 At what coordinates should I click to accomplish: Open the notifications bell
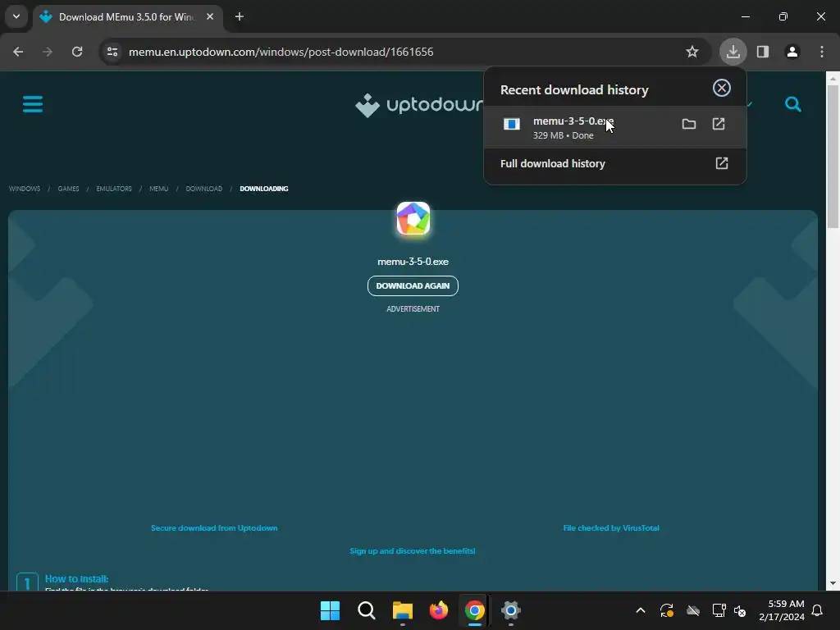tap(817, 610)
